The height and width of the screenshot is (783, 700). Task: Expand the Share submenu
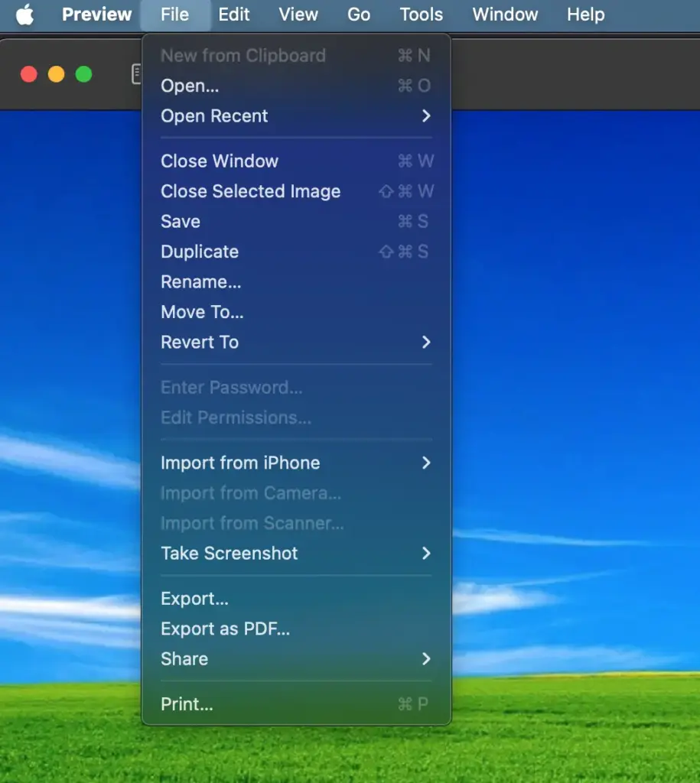296,658
